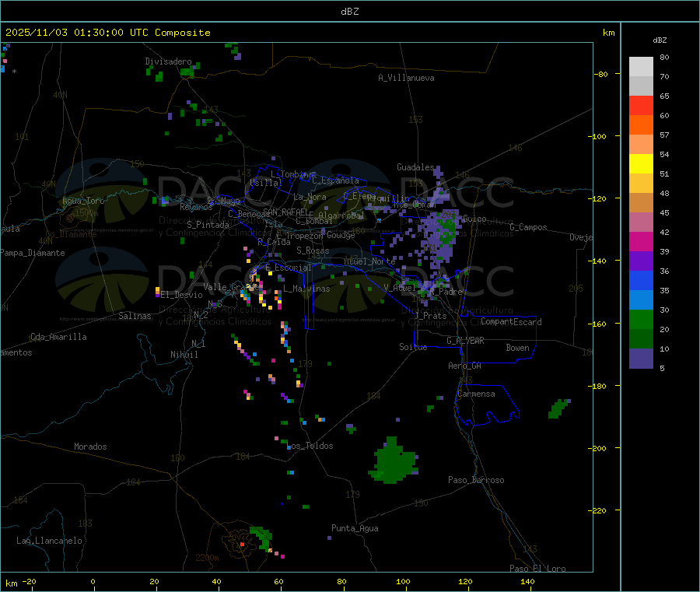This screenshot has height=592, width=700.
Task: Select the Lag_Llancanelo label
Action: 49,540
